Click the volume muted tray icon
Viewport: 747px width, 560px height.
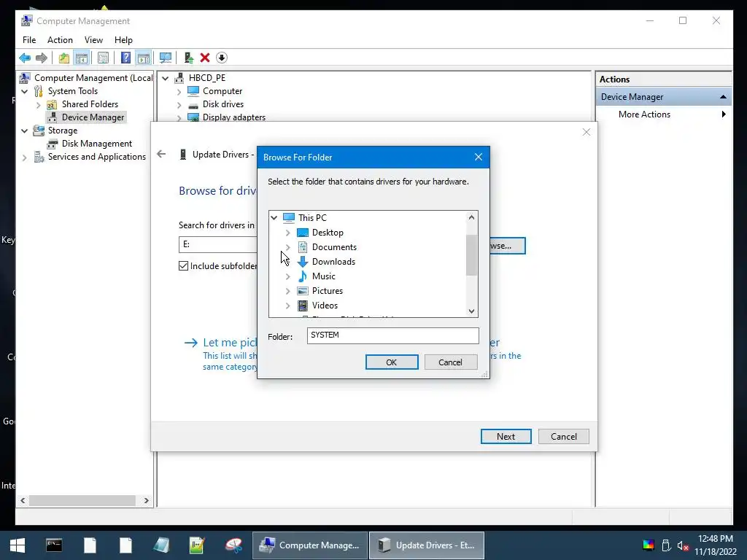(683, 545)
